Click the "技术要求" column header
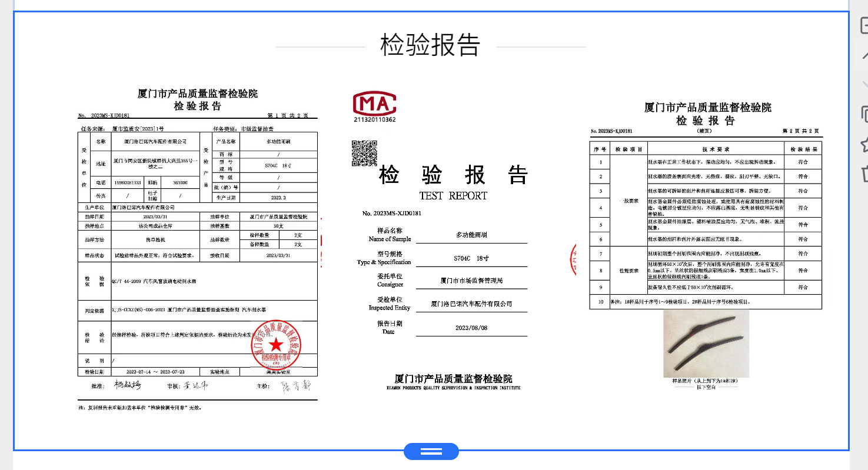Screen dimensions: 868x470 [x=715, y=149]
